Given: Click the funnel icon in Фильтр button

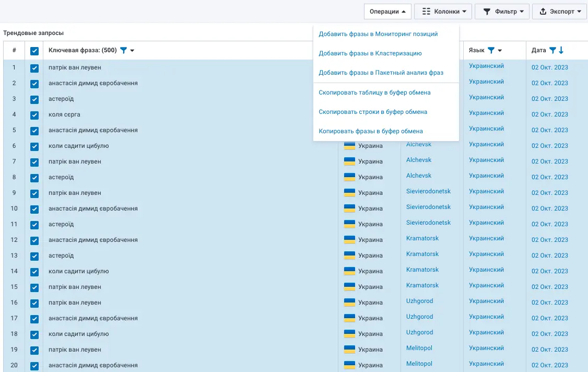Looking at the screenshot, I should pos(487,11).
